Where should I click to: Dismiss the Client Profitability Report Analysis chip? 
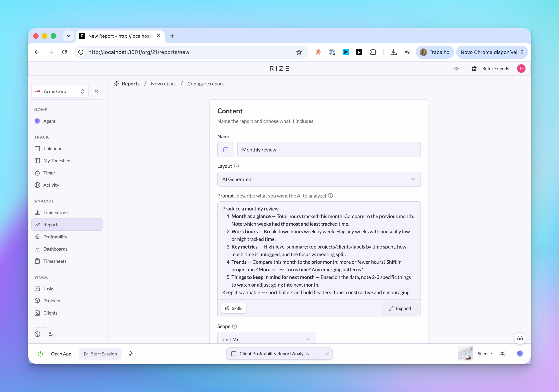[x=327, y=353]
